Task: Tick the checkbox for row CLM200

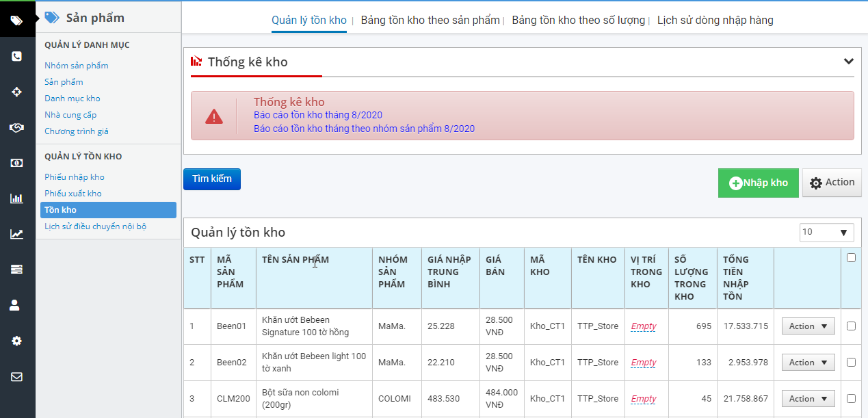Action: [x=851, y=398]
